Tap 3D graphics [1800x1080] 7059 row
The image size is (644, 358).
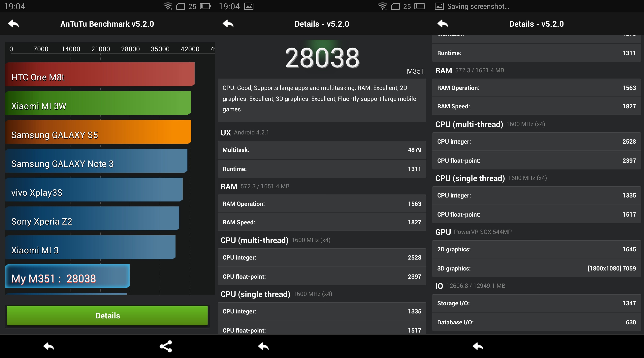coord(536,268)
